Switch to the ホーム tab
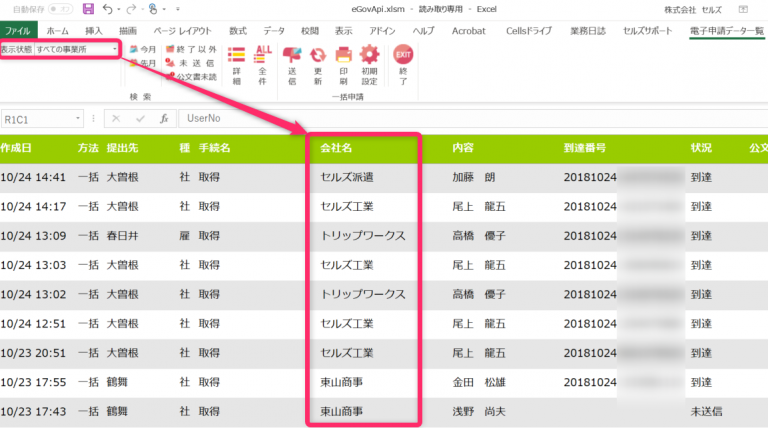The height and width of the screenshot is (428, 768). coord(57,31)
